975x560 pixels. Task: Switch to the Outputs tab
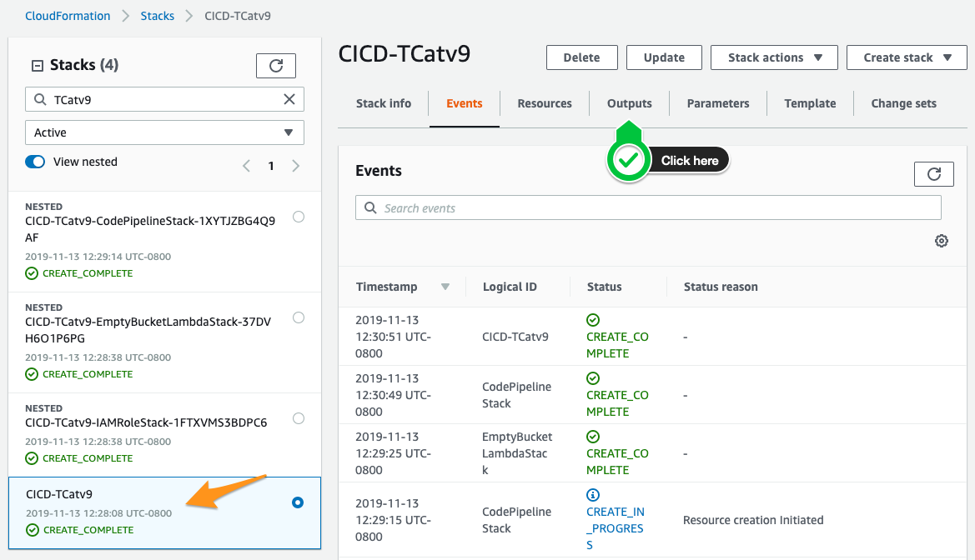coord(629,103)
